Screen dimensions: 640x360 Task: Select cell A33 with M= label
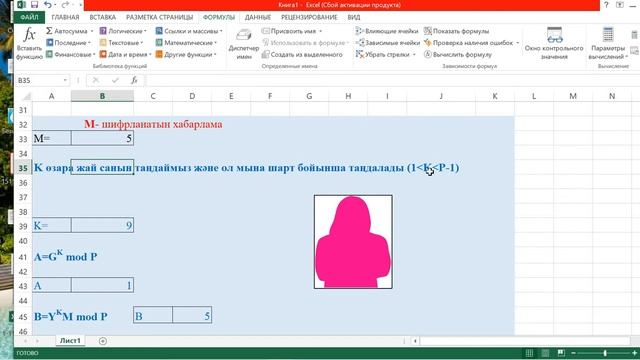point(52,138)
